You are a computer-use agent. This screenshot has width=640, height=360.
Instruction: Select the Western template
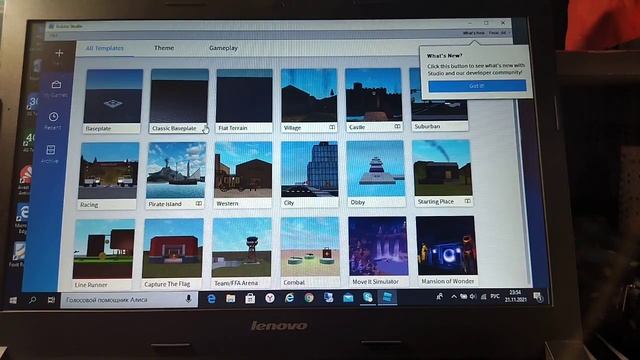click(x=243, y=175)
